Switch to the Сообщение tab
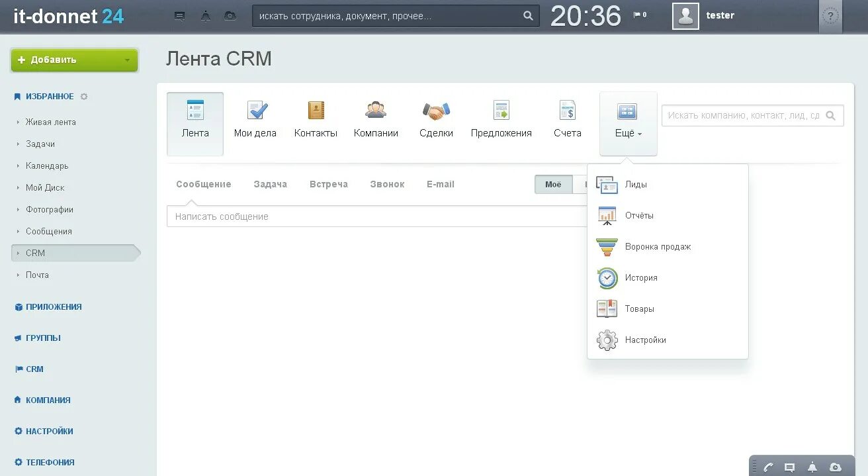 [x=204, y=185]
